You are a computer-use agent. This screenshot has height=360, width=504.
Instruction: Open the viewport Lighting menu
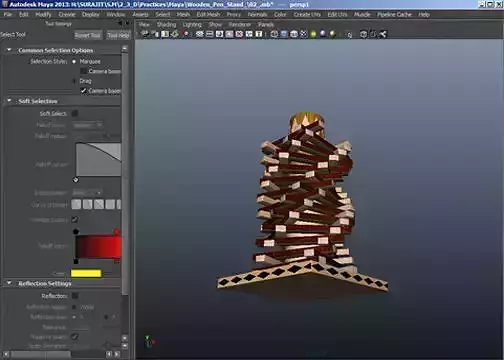(x=192, y=24)
